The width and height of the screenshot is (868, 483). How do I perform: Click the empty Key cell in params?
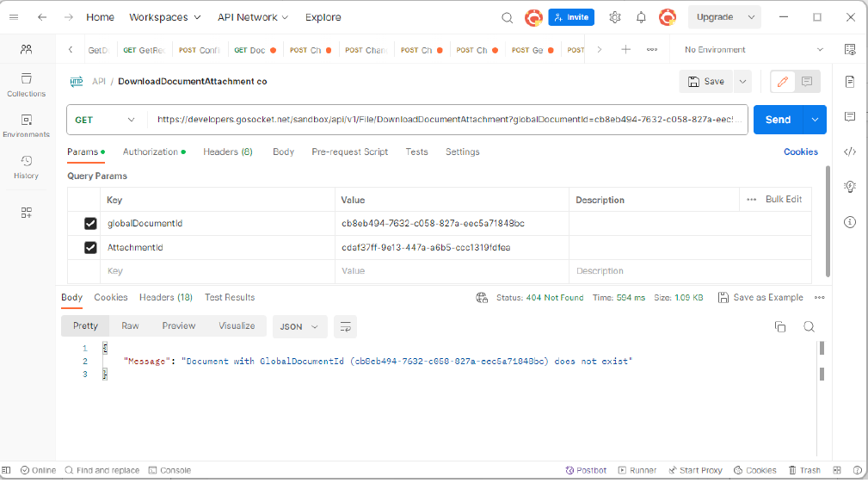(218, 271)
